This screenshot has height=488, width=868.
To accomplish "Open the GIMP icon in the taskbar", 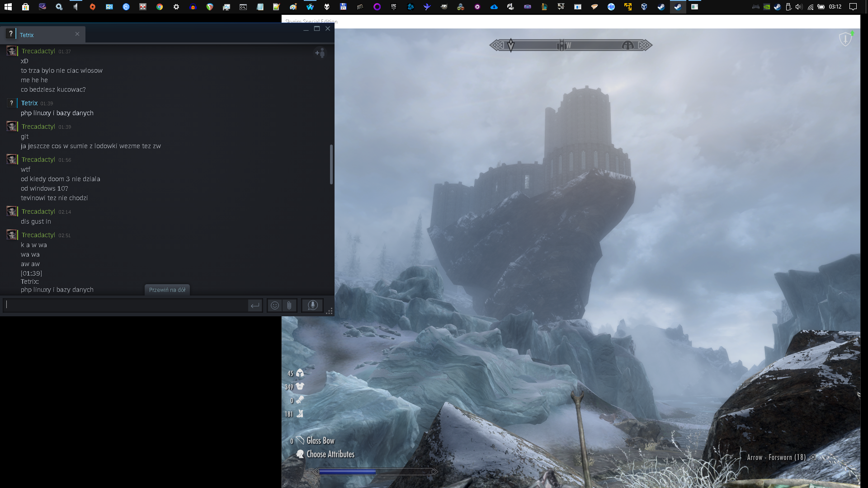I will click(444, 7).
